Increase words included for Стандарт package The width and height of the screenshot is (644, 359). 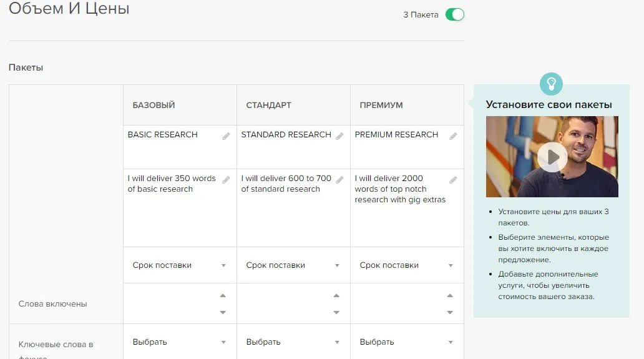pos(336,295)
